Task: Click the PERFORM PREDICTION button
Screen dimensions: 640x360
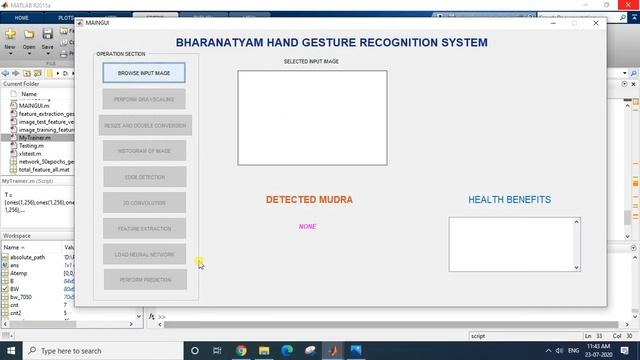Action: click(145, 280)
